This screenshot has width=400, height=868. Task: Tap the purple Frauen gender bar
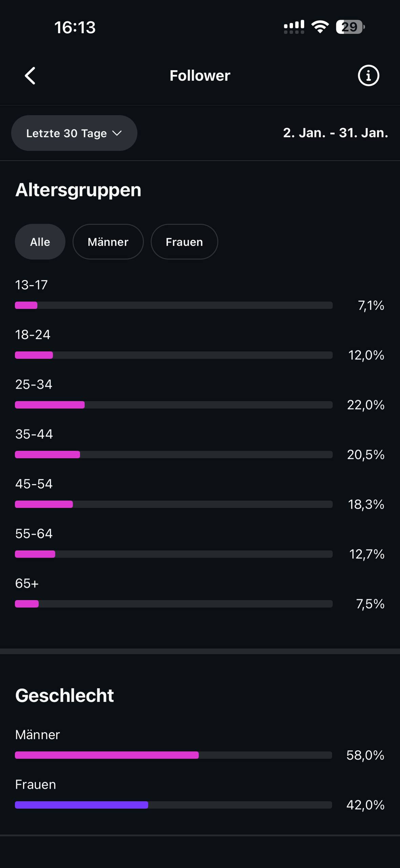coord(81,805)
